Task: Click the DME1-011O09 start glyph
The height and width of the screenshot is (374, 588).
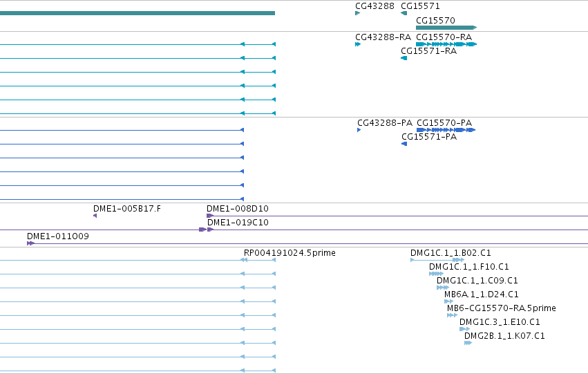Action: (x=31, y=243)
